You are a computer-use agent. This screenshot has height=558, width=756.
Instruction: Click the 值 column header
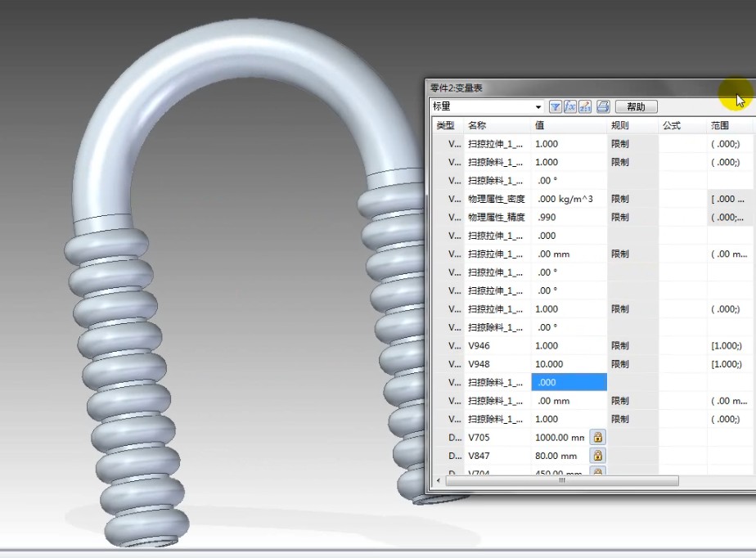pyautogui.click(x=540, y=125)
